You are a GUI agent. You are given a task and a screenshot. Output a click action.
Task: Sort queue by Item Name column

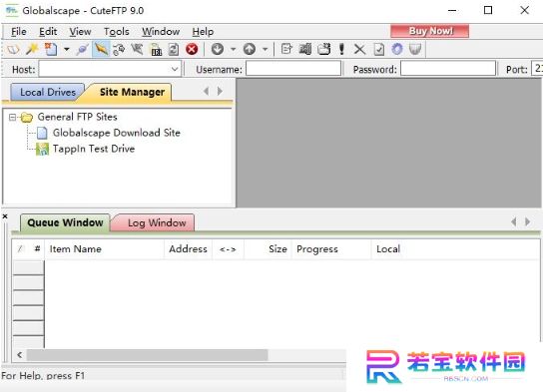[x=104, y=249]
